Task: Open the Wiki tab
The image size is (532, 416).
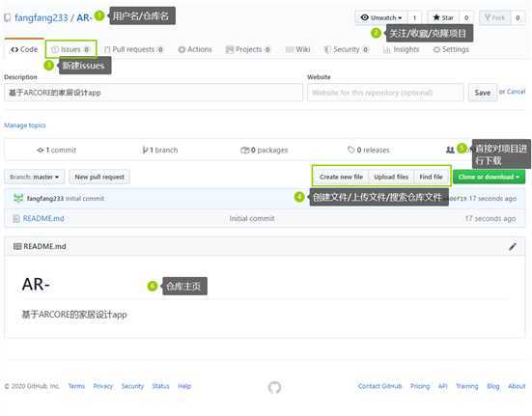Action: point(298,49)
